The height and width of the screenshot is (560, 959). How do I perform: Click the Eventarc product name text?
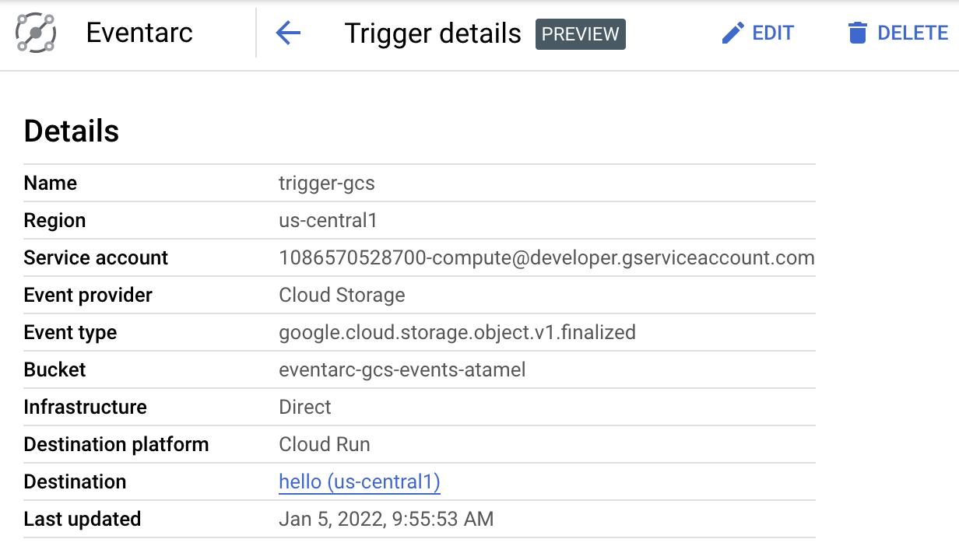pos(139,33)
